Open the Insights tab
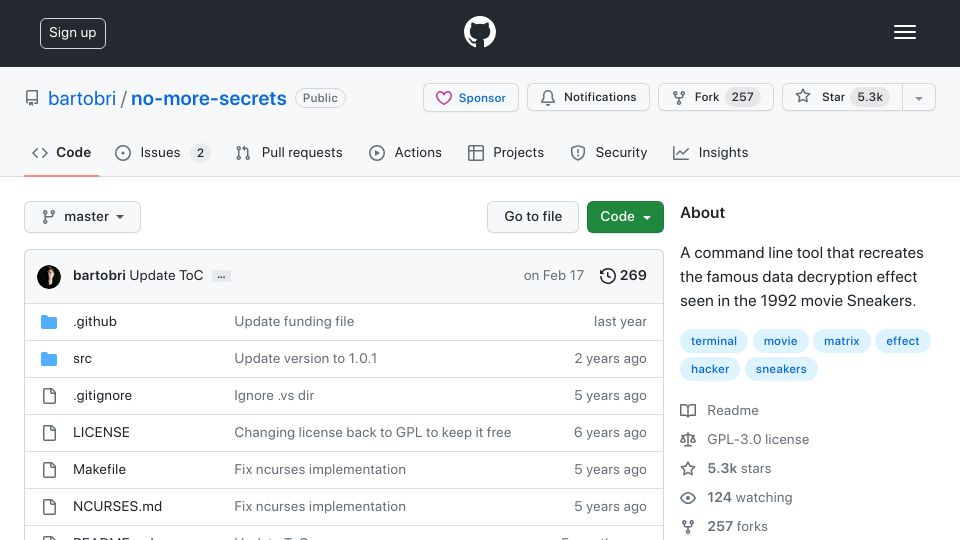The height and width of the screenshot is (540, 960). tap(711, 152)
